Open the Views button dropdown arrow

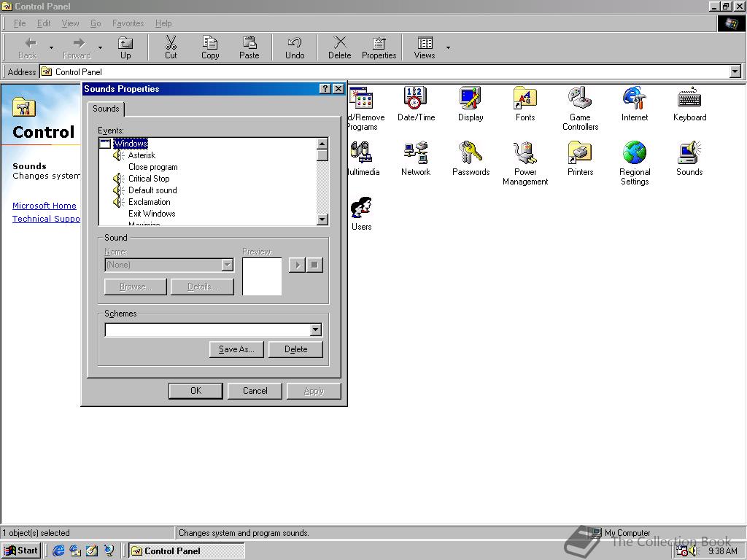click(x=448, y=48)
